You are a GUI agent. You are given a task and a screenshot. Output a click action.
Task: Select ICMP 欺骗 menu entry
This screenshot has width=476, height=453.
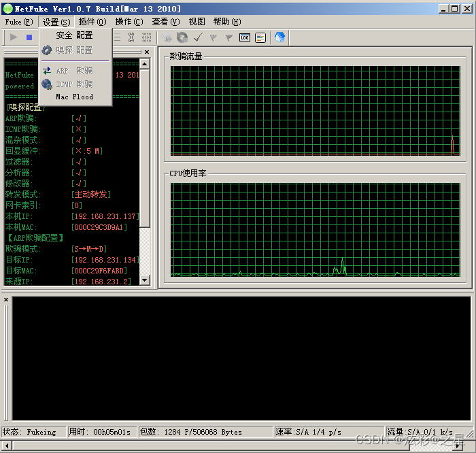(x=75, y=84)
